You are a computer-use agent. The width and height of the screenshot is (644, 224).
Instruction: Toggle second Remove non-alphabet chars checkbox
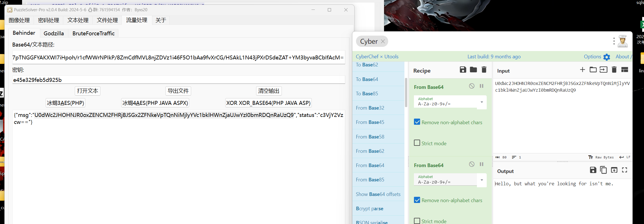pyautogui.click(x=417, y=200)
